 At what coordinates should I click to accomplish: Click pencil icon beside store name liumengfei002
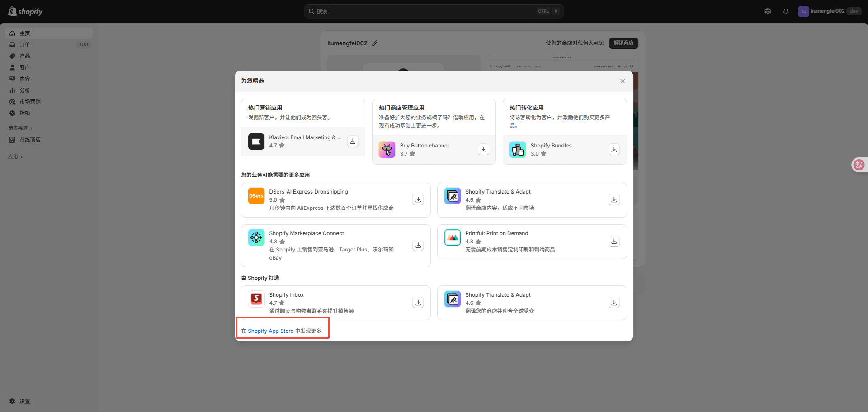pyautogui.click(x=375, y=43)
